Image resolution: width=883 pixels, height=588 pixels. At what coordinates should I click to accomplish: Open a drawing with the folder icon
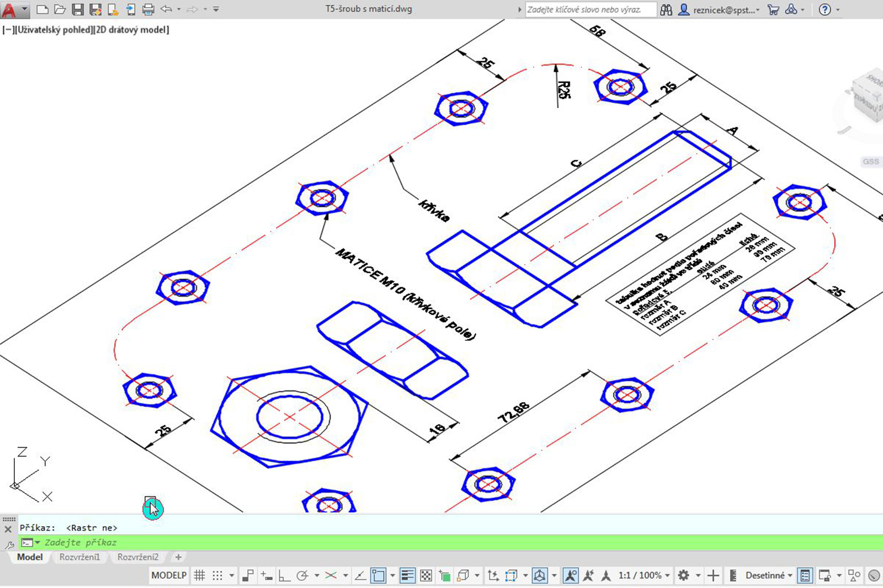(60, 9)
